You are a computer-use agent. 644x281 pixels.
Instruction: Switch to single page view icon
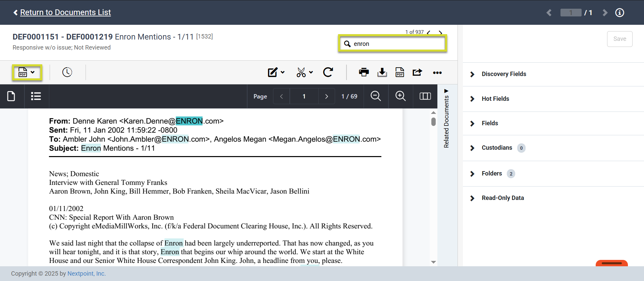tap(11, 96)
